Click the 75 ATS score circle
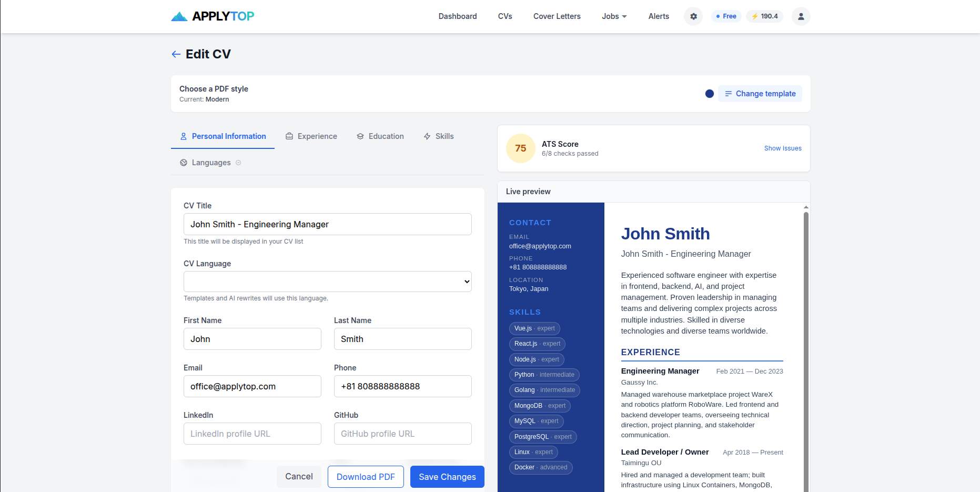The image size is (980, 492). coord(521,148)
